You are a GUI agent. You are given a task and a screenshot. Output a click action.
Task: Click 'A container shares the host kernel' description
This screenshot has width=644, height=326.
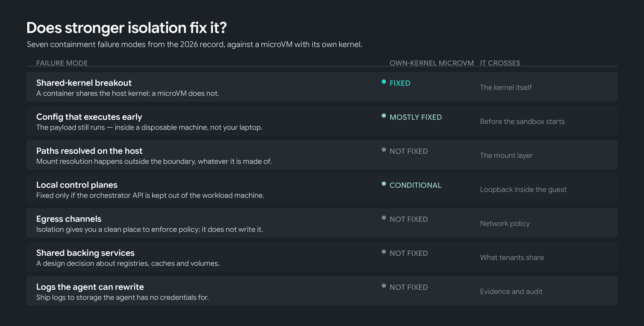pos(128,94)
